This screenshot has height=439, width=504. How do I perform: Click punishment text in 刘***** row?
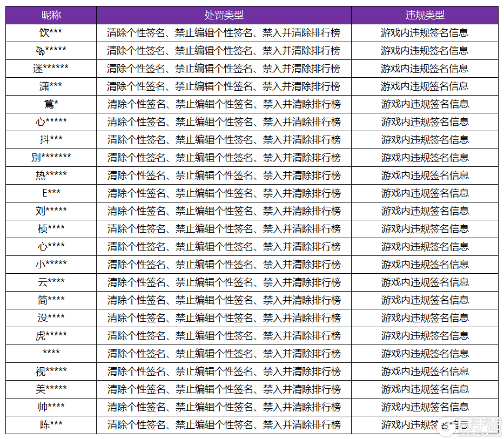224,211
